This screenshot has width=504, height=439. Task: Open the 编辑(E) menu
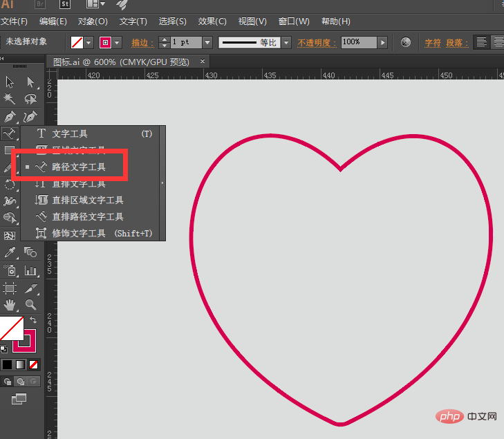53,21
